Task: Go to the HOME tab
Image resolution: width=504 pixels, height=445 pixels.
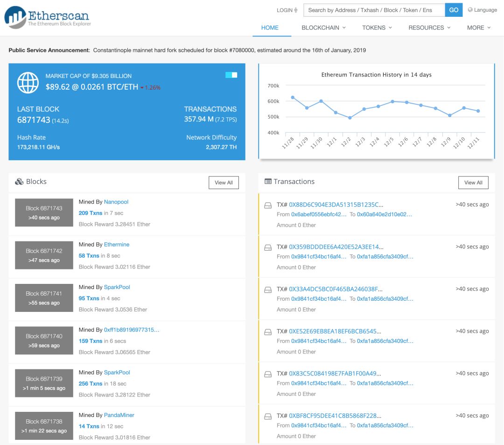Action: point(270,28)
